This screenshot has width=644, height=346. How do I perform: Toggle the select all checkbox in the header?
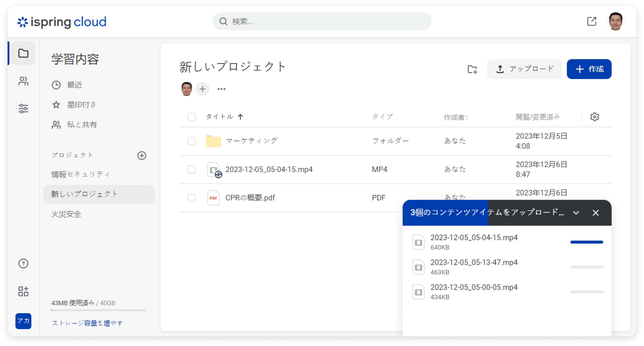click(x=191, y=117)
